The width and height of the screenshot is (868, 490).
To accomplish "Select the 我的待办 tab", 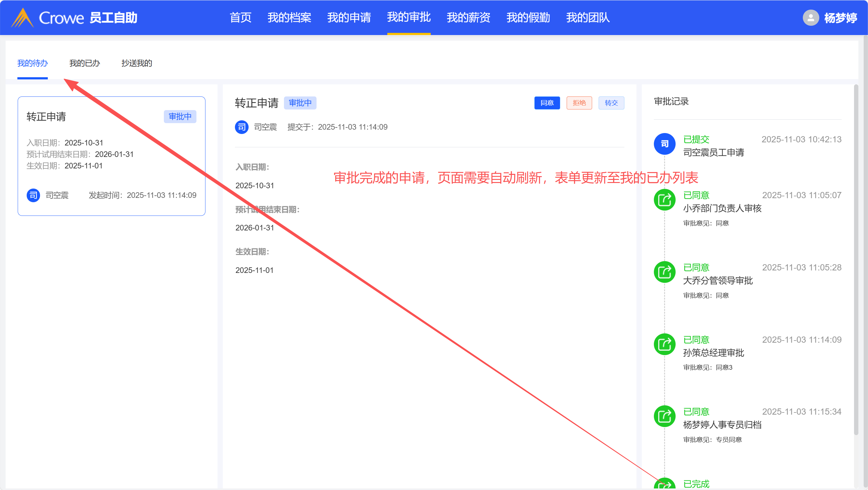I will (x=32, y=63).
